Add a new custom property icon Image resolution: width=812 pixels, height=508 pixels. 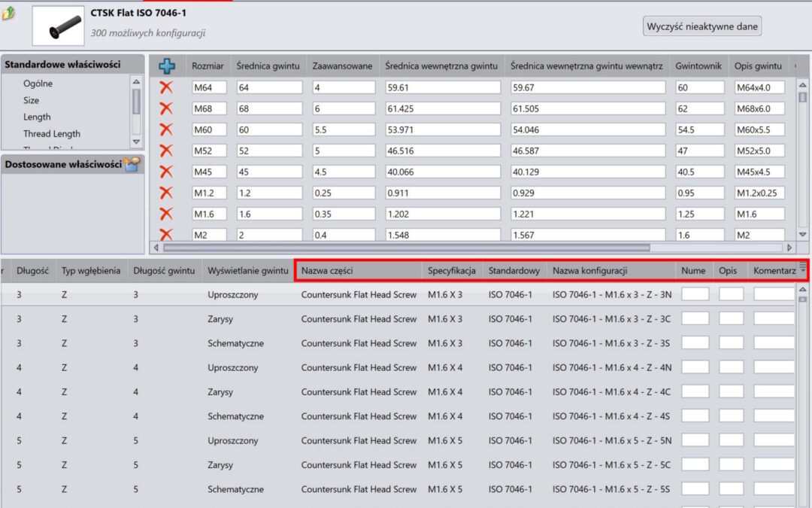[x=133, y=164]
